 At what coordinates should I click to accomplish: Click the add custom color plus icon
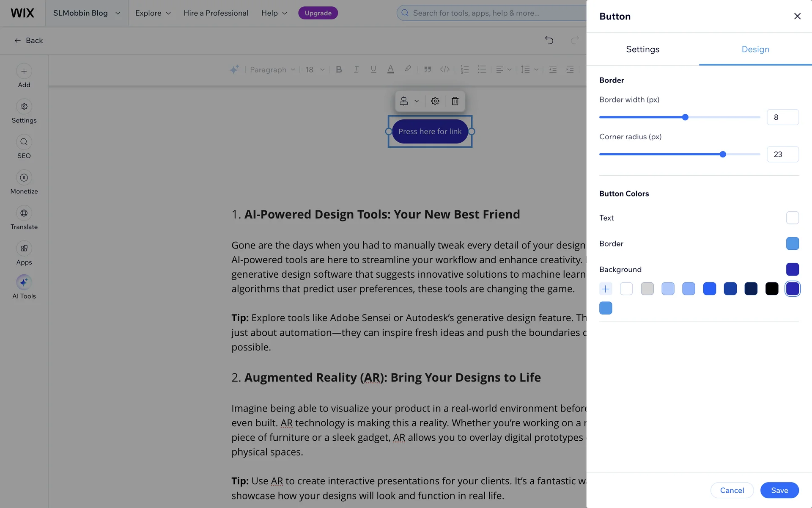click(x=606, y=289)
